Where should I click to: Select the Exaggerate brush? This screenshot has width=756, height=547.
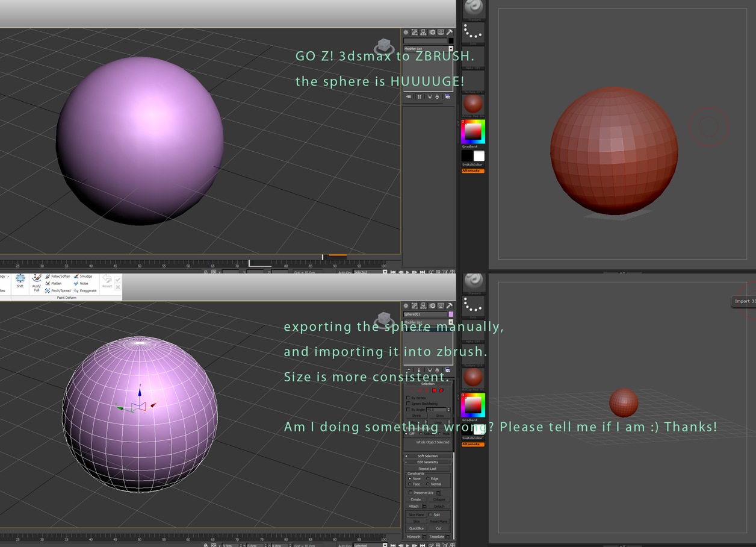[85, 290]
